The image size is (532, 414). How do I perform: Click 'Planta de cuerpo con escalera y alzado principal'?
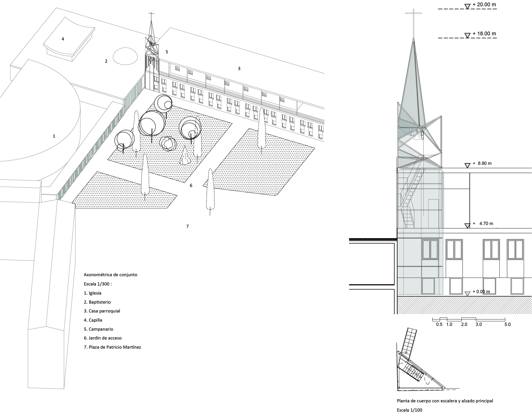(445, 401)
